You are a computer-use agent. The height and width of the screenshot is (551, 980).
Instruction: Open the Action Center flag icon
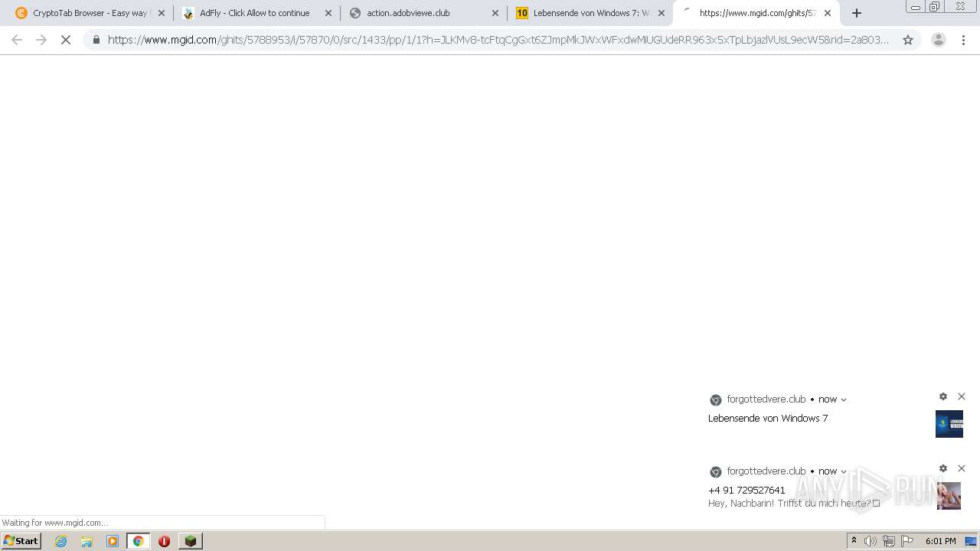pos(907,541)
